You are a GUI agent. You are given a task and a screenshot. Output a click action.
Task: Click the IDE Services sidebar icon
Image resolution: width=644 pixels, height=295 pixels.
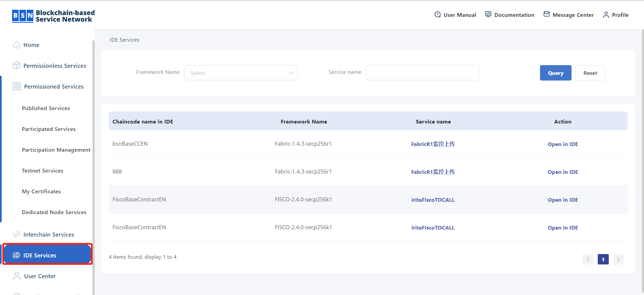point(16,255)
